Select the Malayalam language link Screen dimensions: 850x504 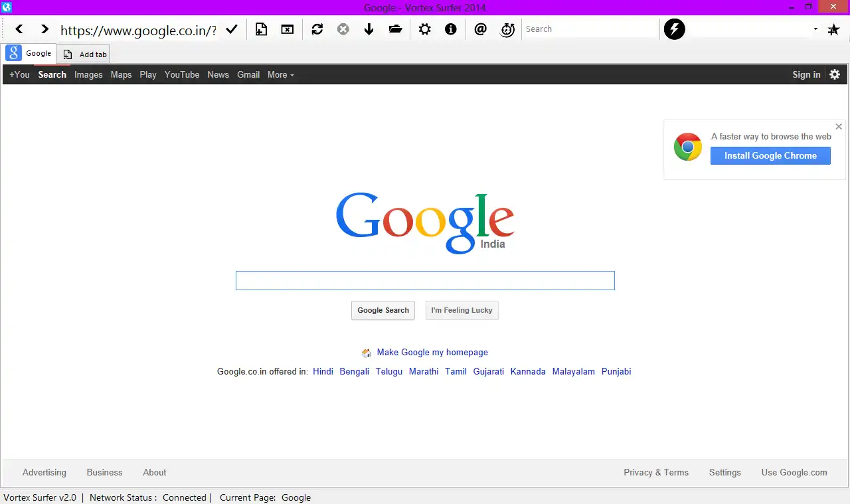click(574, 371)
